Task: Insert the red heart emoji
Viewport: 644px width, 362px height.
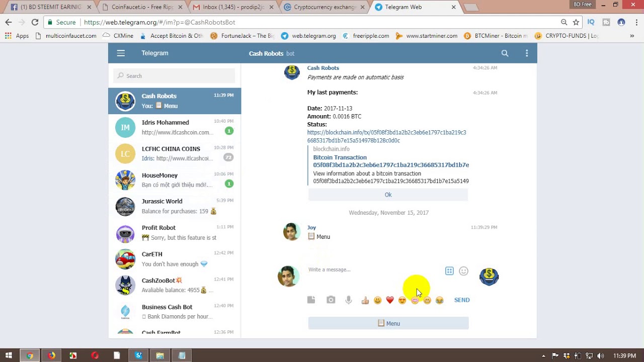Action: coord(390,300)
